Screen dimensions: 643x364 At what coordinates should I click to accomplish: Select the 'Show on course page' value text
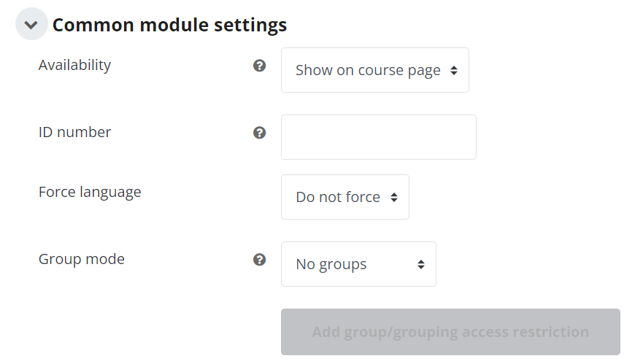(368, 71)
